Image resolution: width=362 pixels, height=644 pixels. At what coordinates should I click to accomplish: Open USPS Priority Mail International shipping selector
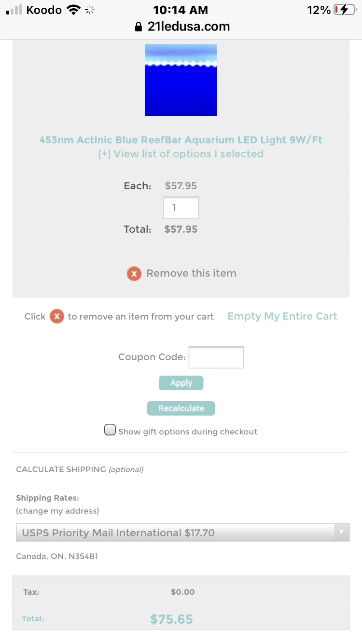[x=183, y=533]
